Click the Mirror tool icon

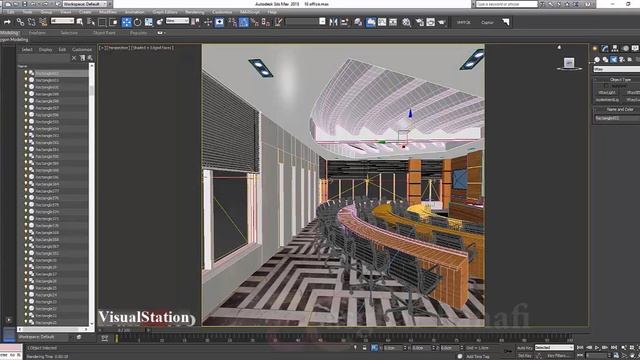333,22
